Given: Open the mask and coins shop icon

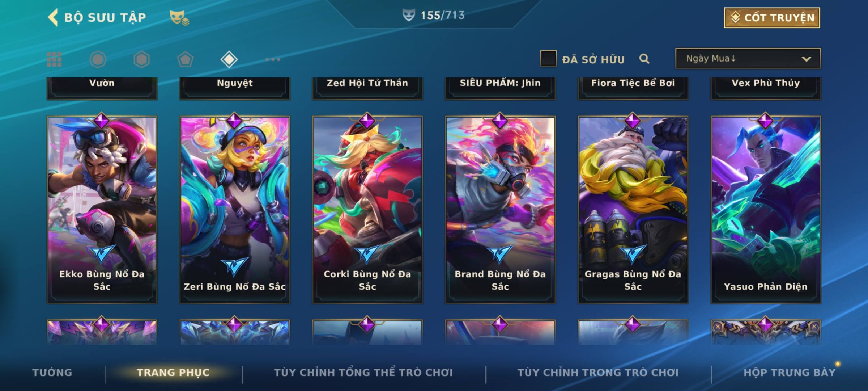Looking at the screenshot, I should click(179, 18).
